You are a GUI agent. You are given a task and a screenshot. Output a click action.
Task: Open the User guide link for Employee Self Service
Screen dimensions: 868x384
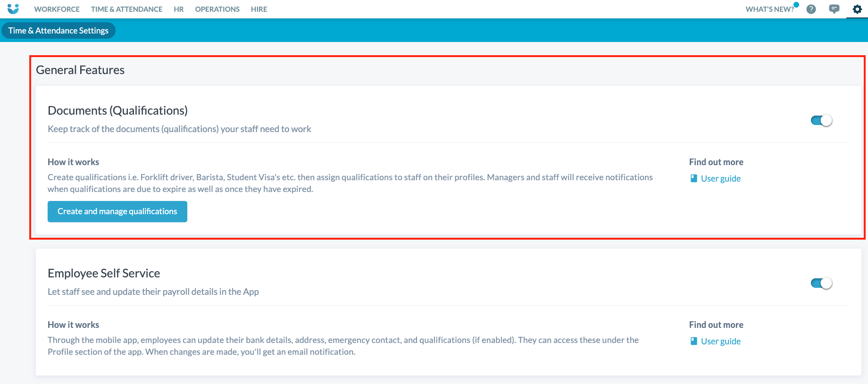point(720,341)
